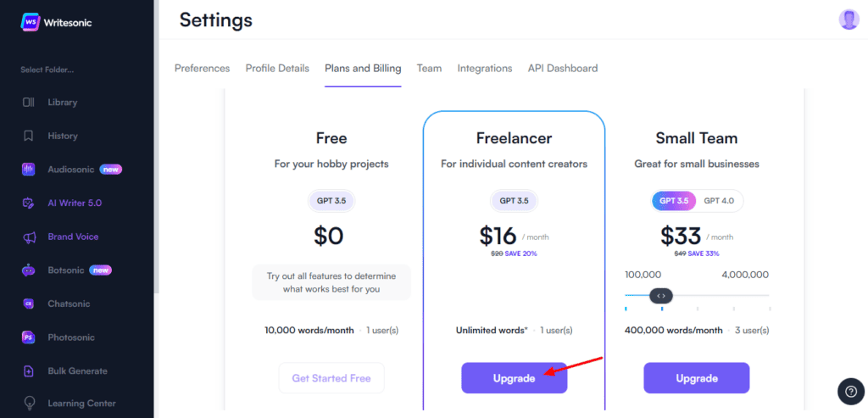
Task: Select GPT 3.5 in Small Team plan
Action: click(x=674, y=201)
